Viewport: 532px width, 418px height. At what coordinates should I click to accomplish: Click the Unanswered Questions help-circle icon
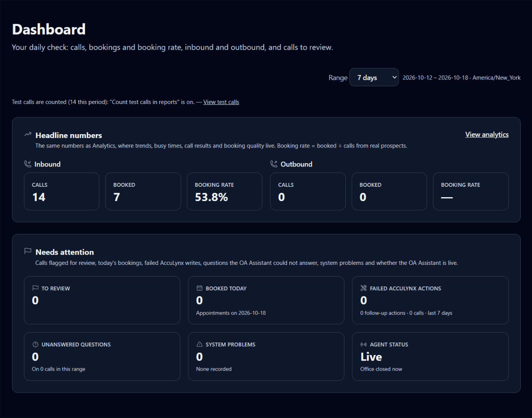(x=35, y=344)
